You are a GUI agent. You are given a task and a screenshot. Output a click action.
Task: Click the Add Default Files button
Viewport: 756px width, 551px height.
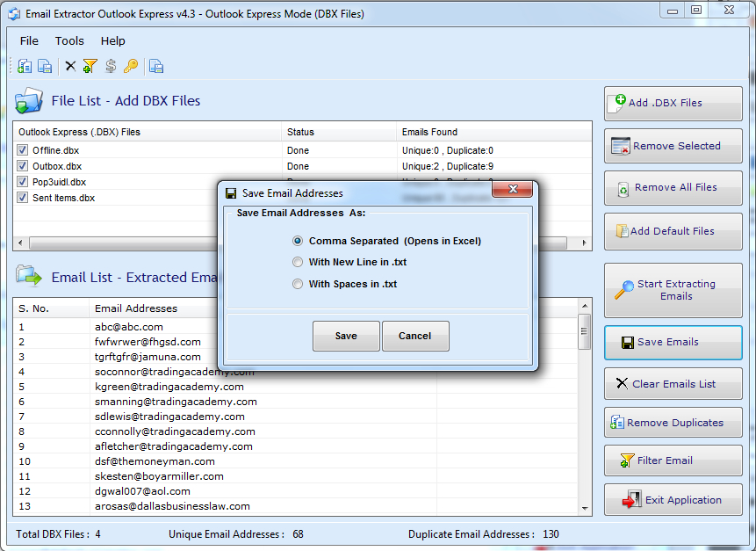coord(673,231)
